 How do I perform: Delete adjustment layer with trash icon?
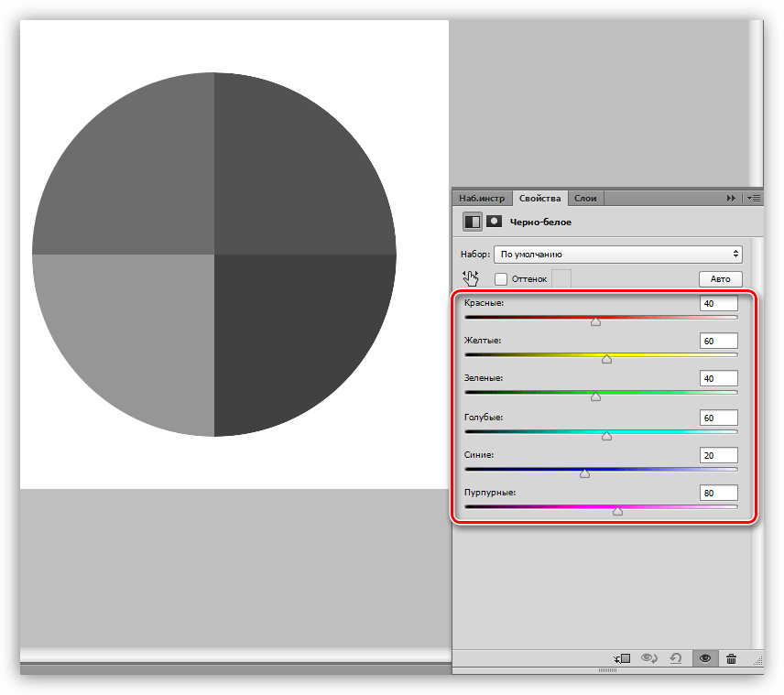click(x=731, y=658)
